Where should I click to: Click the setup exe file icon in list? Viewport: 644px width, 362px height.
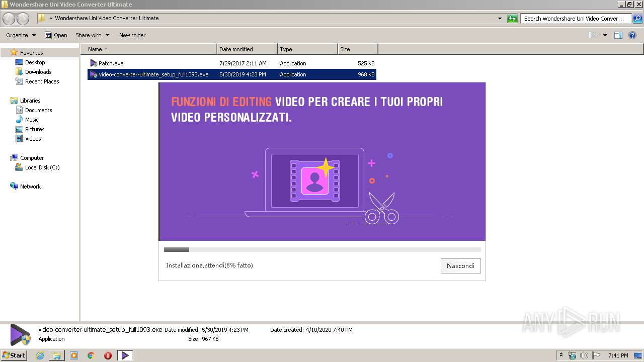click(94, 74)
